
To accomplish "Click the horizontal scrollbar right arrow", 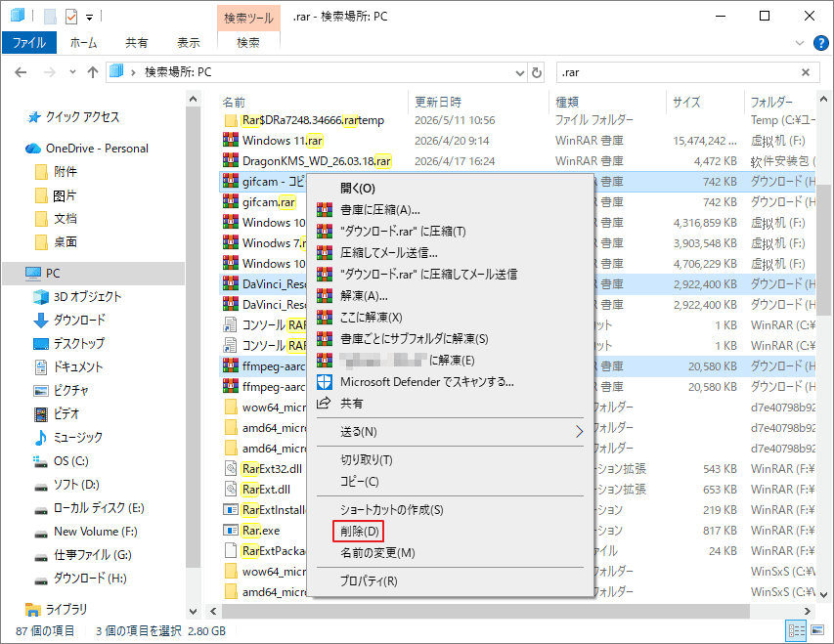I will pos(807,611).
